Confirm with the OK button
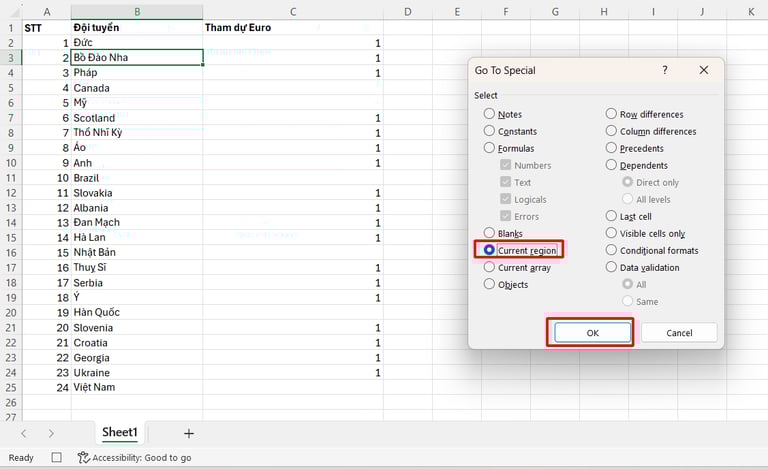This screenshot has width=768, height=469. tap(593, 333)
